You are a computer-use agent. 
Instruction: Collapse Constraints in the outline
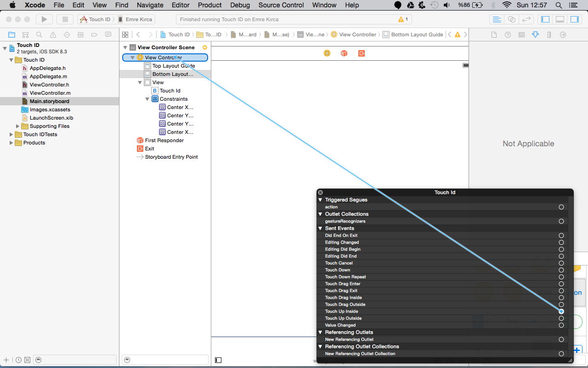[147, 99]
